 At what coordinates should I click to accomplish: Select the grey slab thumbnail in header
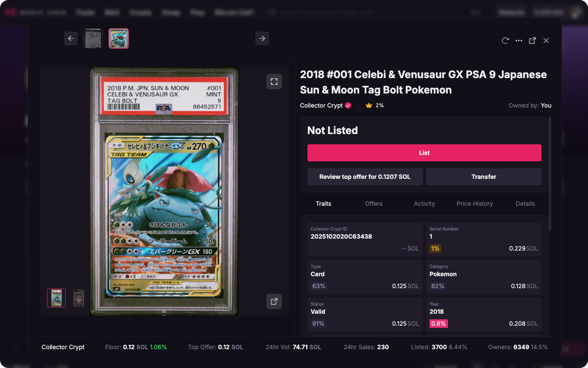pos(93,38)
